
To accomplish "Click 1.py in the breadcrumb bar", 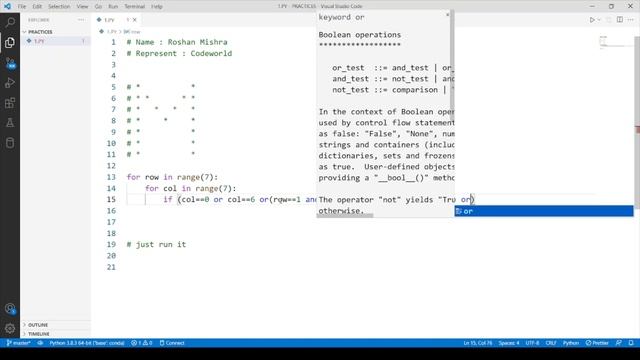I will click(111, 31).
